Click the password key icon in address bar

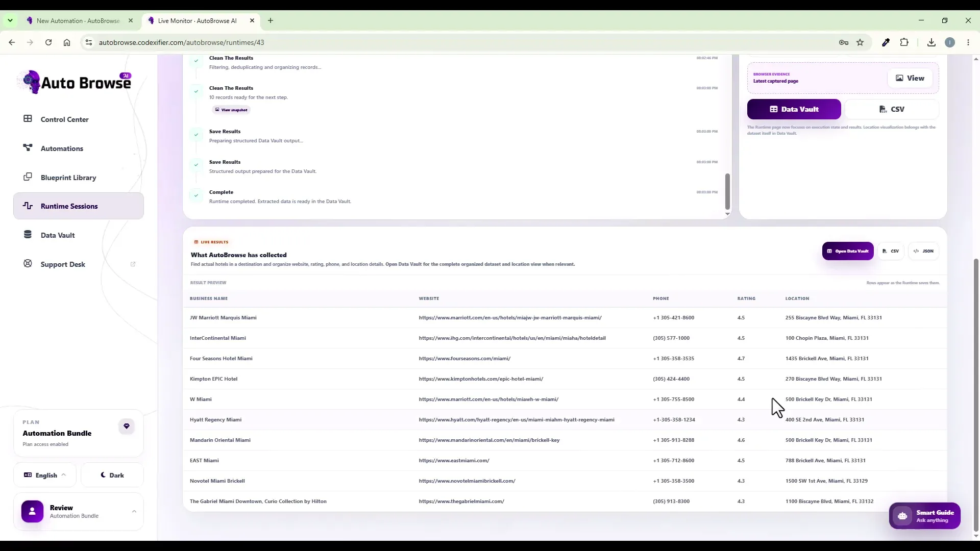tap(844, 42)
